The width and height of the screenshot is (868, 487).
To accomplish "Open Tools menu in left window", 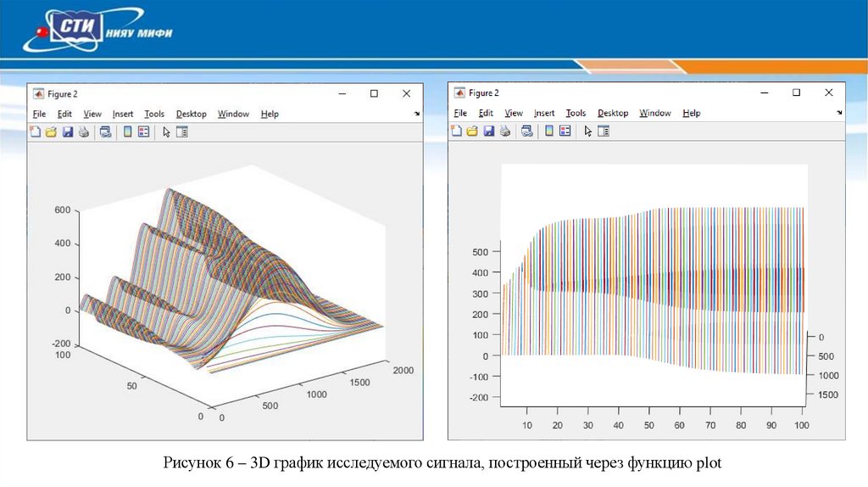I will pyautogui.click(x=154, y=114).
